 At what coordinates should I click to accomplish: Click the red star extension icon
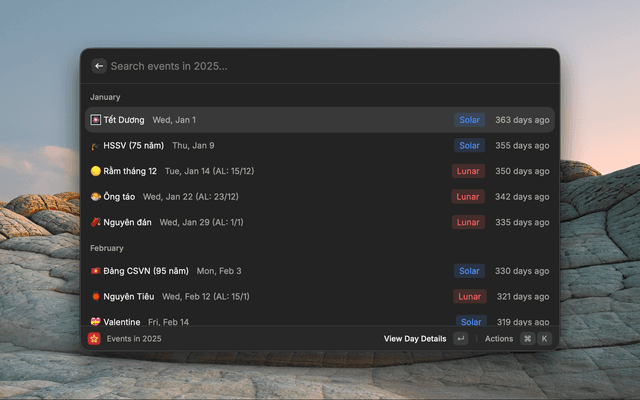point(94,339)
